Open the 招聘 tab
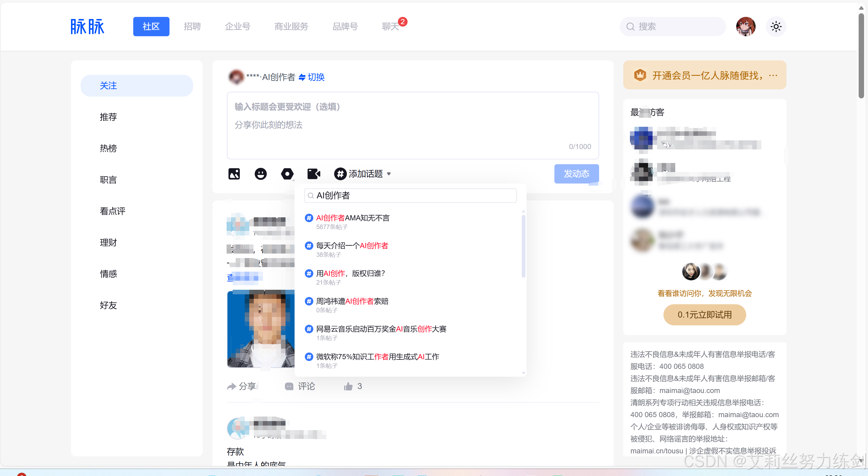The height and width of the screenshot is (476, 868). [x=192, y=27]
